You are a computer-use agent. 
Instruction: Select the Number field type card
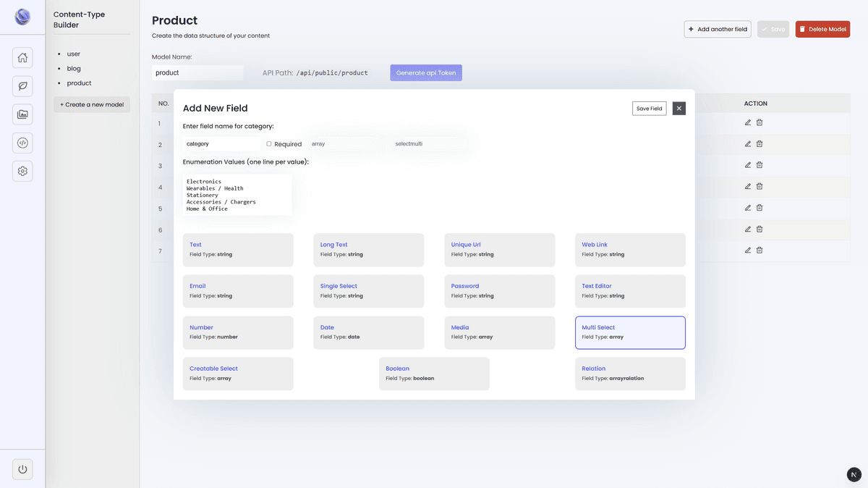click(x=238, y=332)
